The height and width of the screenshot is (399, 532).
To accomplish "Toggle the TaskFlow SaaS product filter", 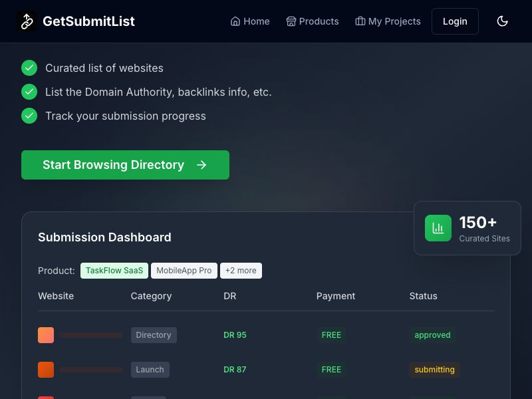I will (x=114, y=271).
